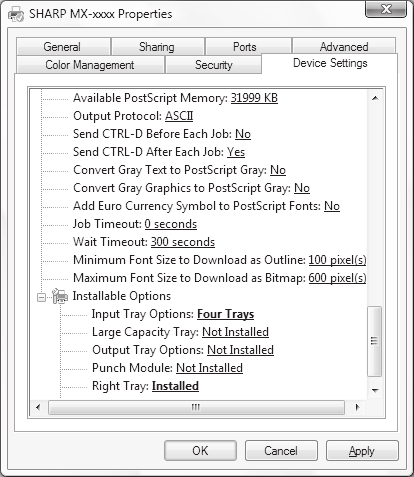Switch to the General tab
Image resolution: width=414 pixels, height=477 pixels.
(63, 47)
